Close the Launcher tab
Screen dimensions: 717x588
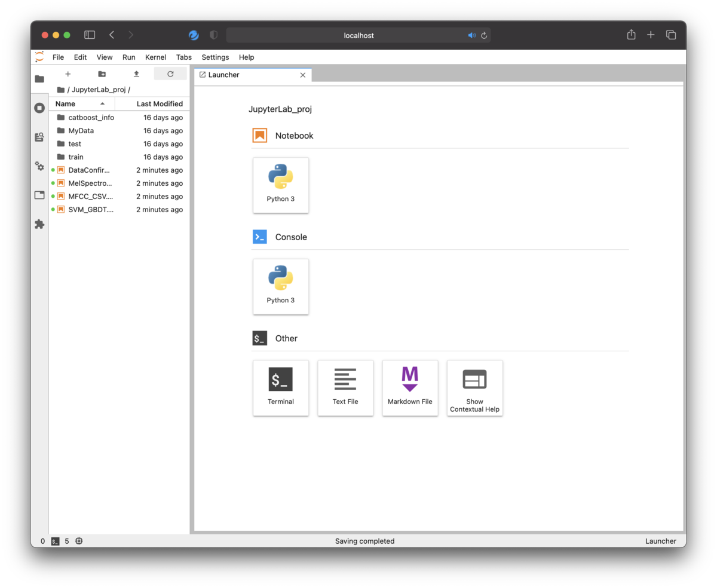(302, 75)
